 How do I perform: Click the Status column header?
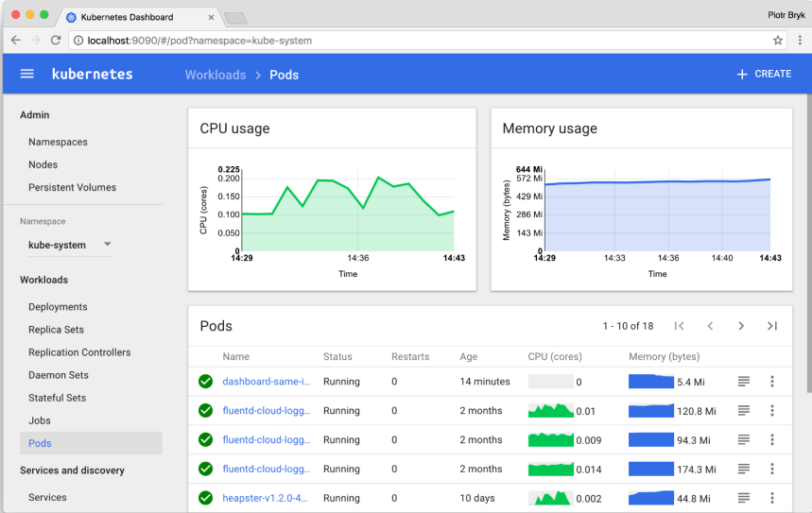[x=337, y=357]
